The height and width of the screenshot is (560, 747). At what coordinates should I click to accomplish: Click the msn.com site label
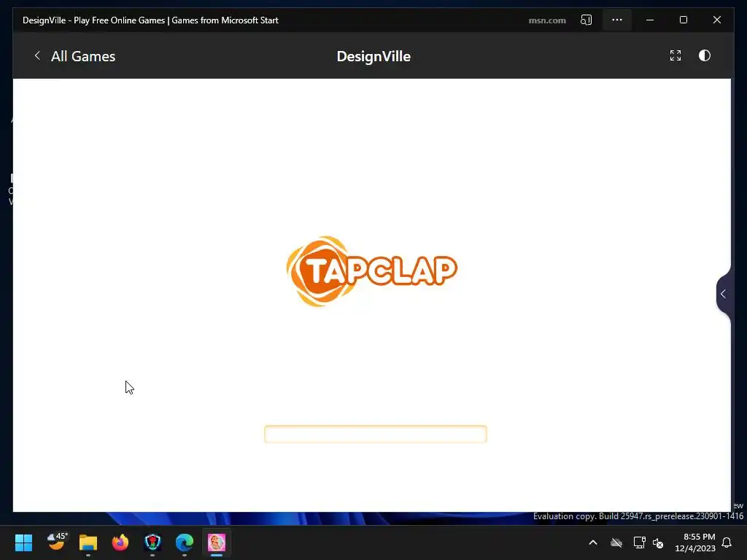click(547, 20)
